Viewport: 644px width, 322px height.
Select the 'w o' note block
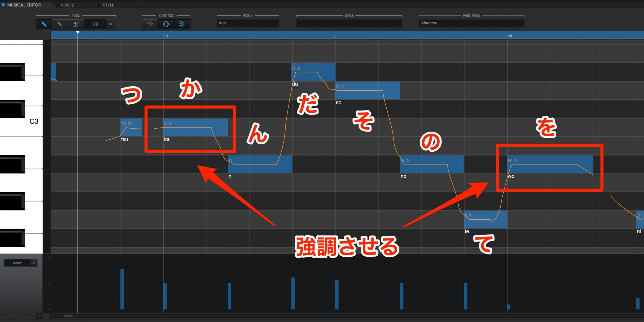pos(550,164)
